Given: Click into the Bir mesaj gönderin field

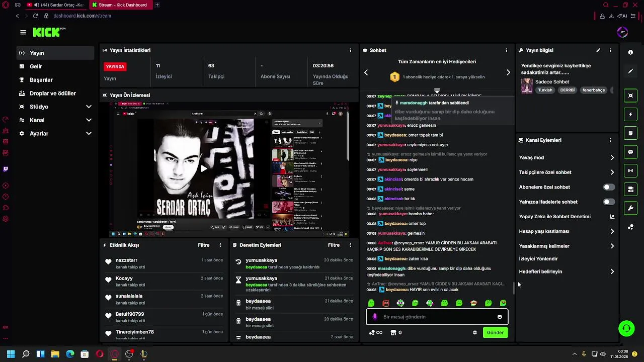Looking at the screenshot, I should (437, 317).
